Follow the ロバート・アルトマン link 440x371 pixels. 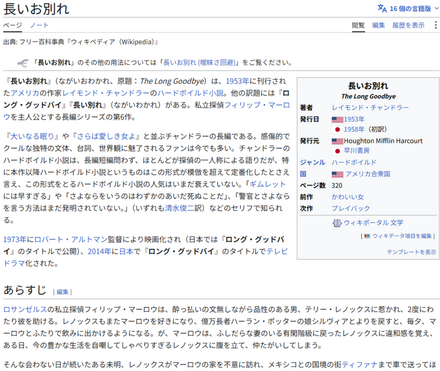tap(71, 239)
